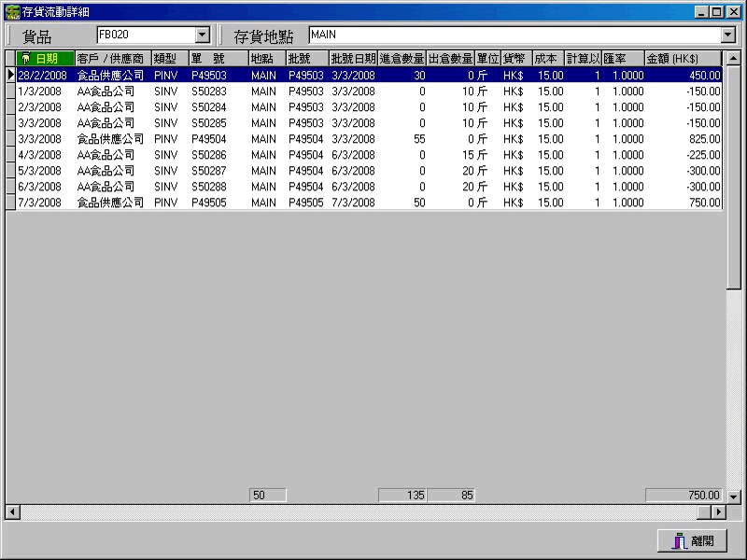Click the 離開 exit button
The image size is (747, 560).
692,540
